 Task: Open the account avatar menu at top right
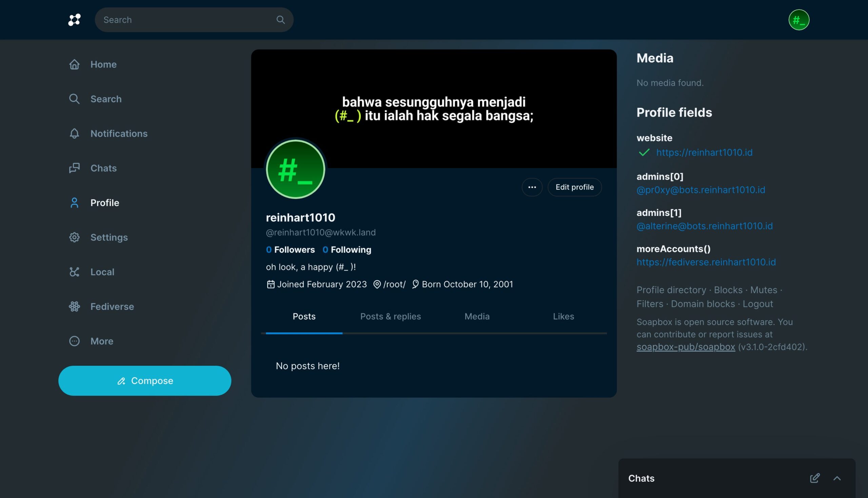pyautogui.click(x=798, y=20)
